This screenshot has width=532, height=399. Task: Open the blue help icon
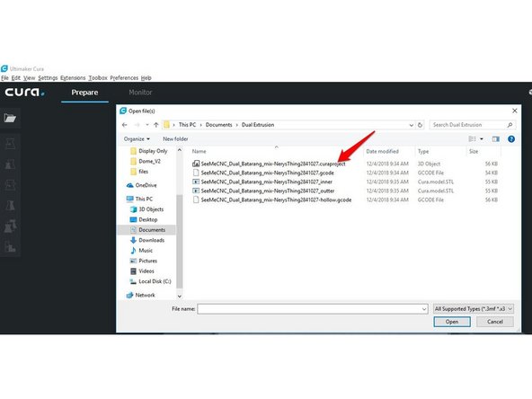pos(511,138)
